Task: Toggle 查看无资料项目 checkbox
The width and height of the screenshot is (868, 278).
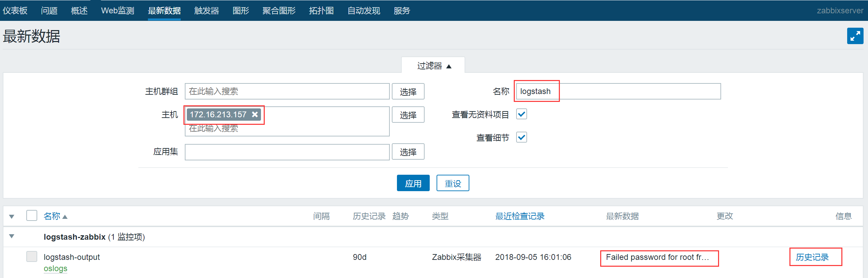Action: [522, 114]
